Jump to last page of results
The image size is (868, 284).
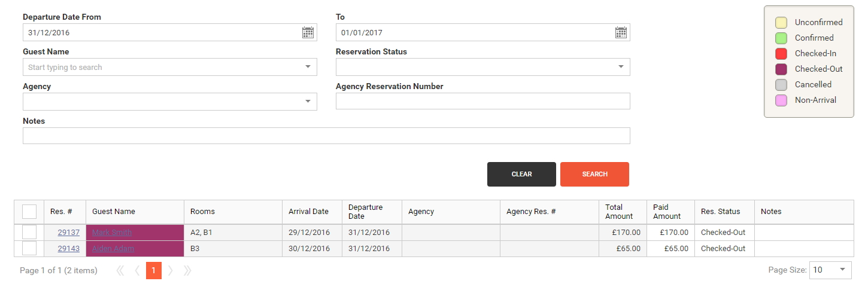click(x=187, y=270)
